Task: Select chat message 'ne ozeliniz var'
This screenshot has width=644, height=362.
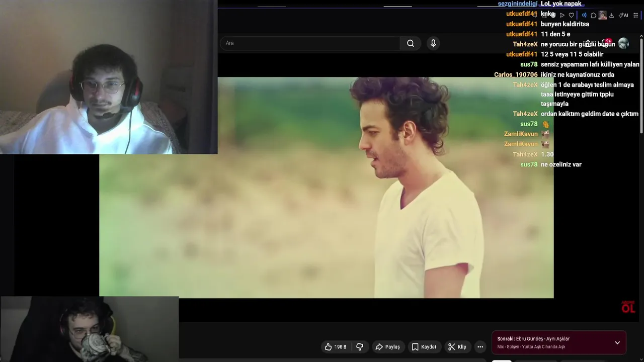Action: tap(561, 164)
